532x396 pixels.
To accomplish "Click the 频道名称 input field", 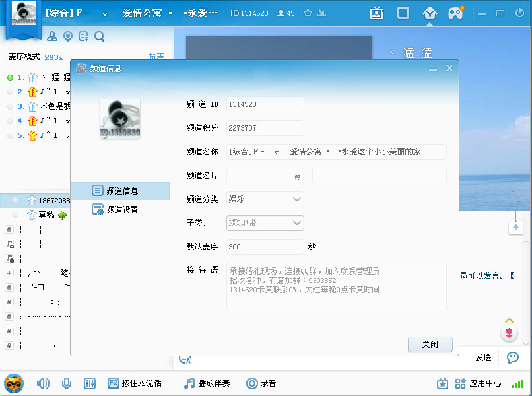I will click(x=336, y=152).
